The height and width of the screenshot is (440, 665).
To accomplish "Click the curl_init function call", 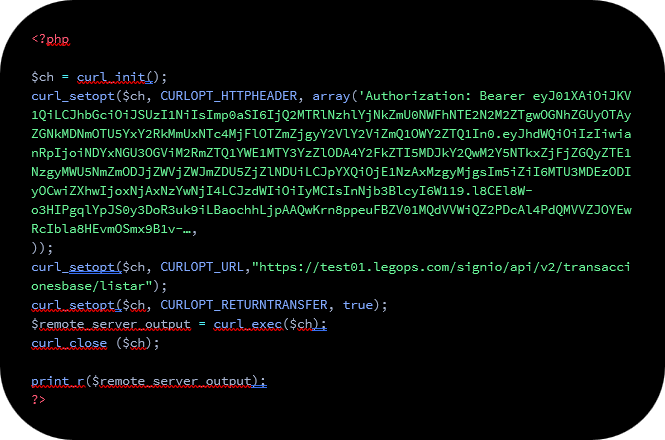I will tap(115, 77).
